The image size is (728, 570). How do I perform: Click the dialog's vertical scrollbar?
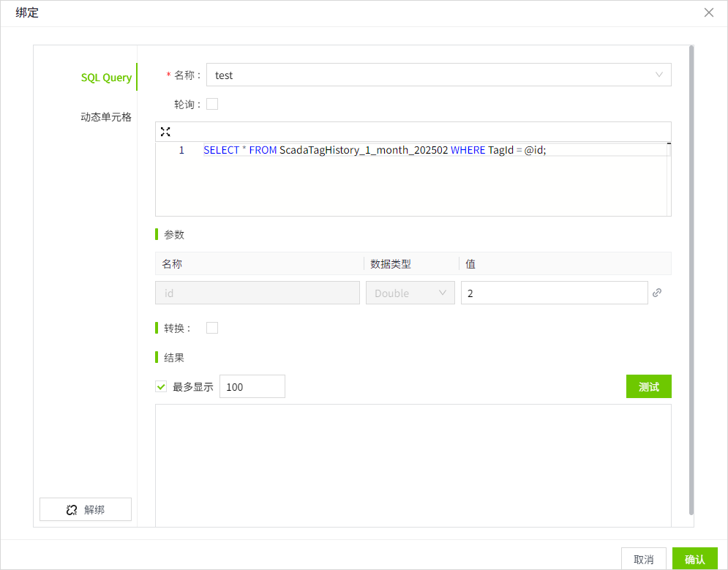pyautogui.click(x=691, y=278)
